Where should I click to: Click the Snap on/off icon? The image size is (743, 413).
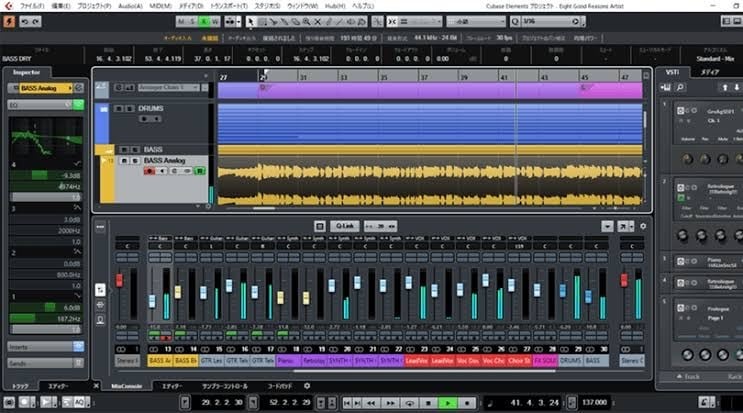pyautogui.click(x=393, y=22)
